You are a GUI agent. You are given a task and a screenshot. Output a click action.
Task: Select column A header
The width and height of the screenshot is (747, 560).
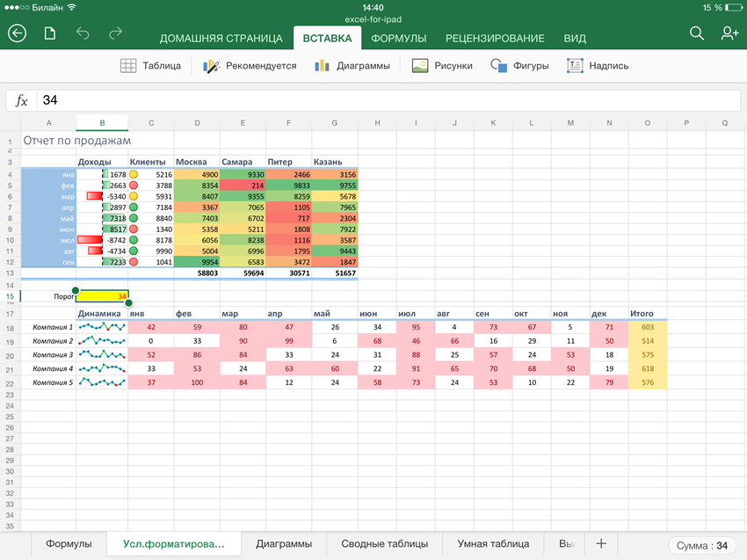click(x=48, y=123)
